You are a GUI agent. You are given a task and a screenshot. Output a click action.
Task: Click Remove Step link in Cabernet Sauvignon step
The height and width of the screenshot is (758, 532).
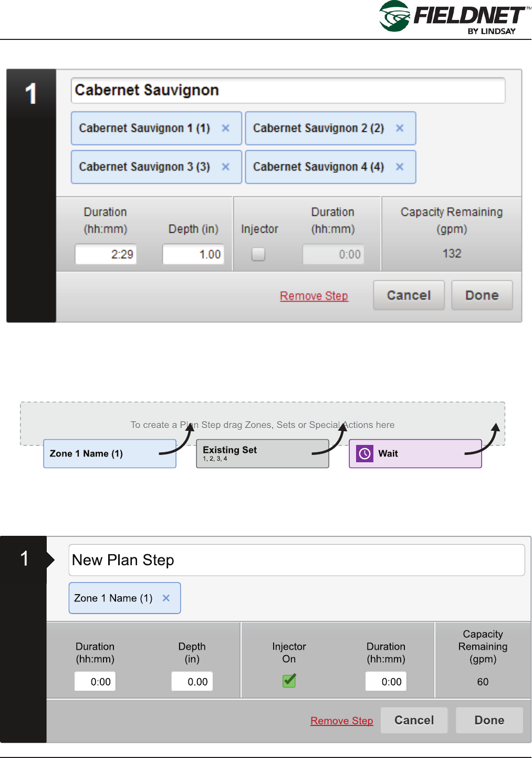coord(314,296)
